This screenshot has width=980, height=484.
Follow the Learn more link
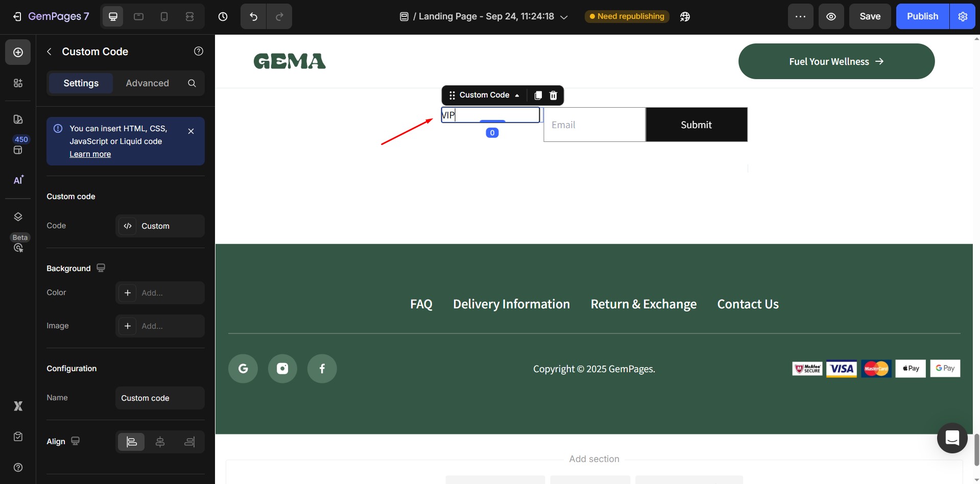tap(90, 154)
